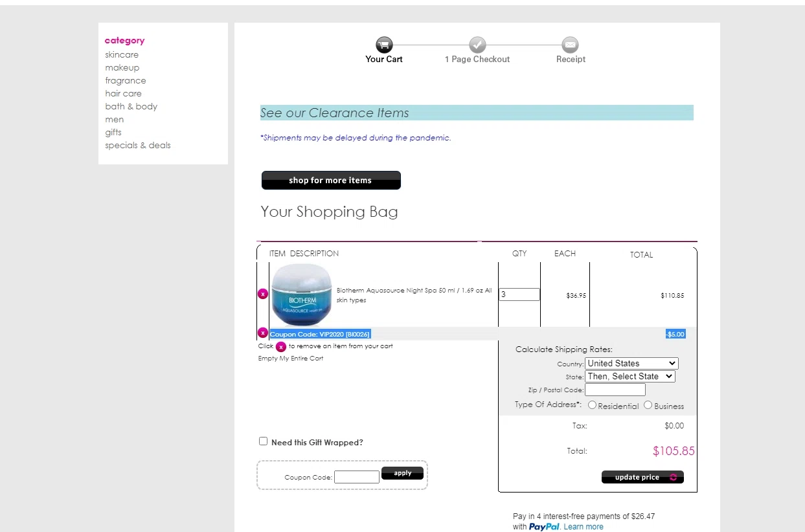Click the 1 Page Checkout label
This screenshot has width=805, height=532.
coord(477,59)
